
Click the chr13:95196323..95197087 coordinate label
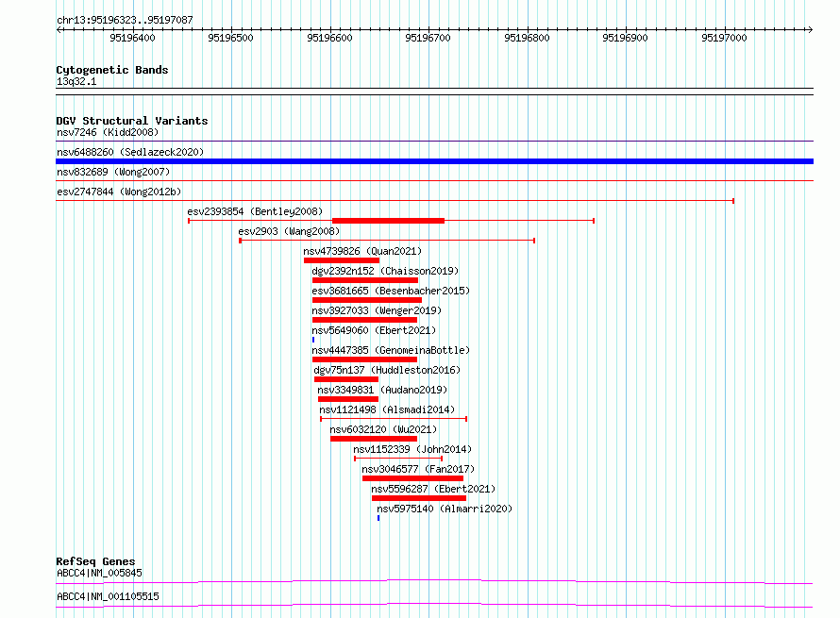coord(125,20)
